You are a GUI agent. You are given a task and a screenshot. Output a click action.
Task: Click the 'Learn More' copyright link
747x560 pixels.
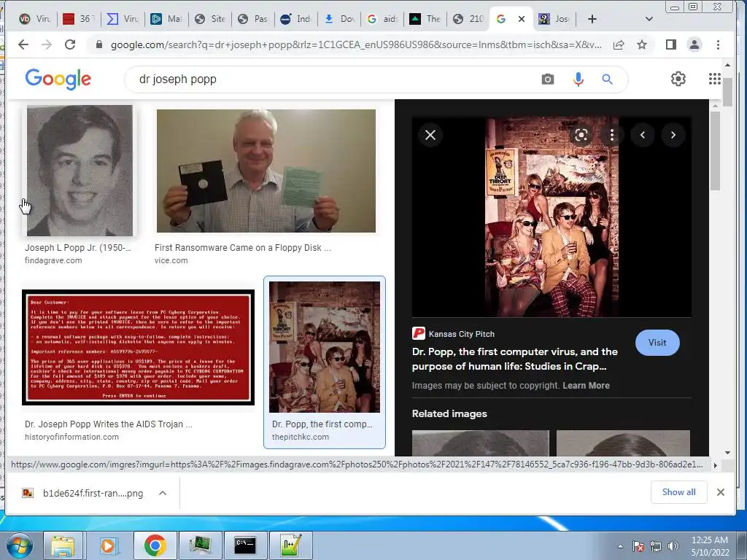click(586, 386)
